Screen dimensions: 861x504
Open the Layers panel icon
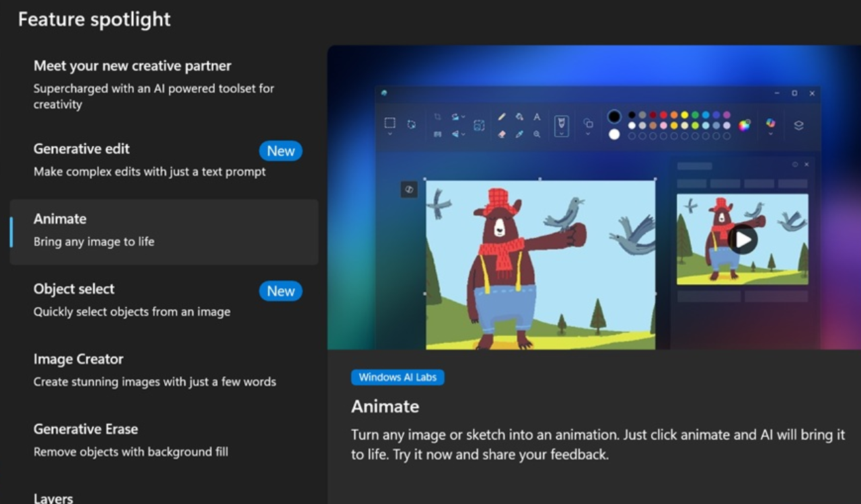coord(799,124)
